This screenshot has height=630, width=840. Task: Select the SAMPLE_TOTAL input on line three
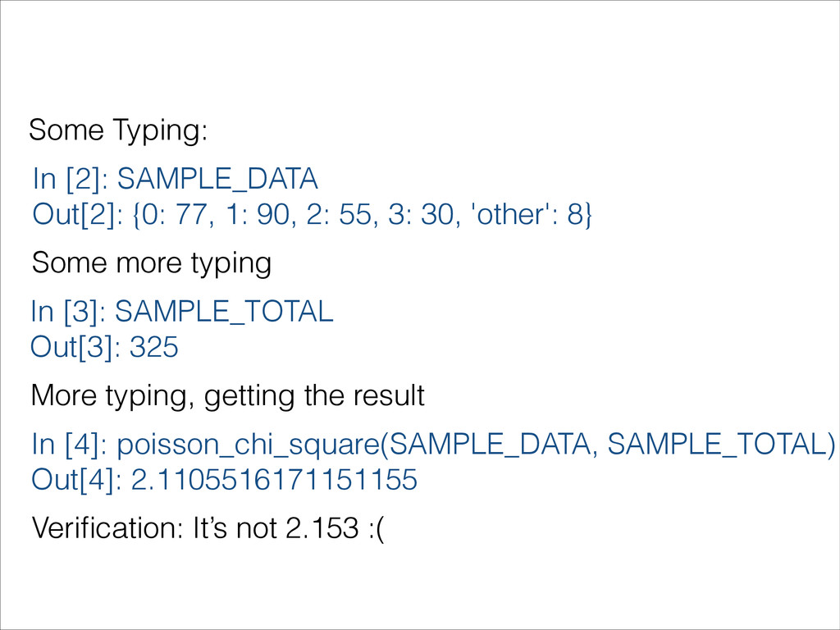click(224, 312)
